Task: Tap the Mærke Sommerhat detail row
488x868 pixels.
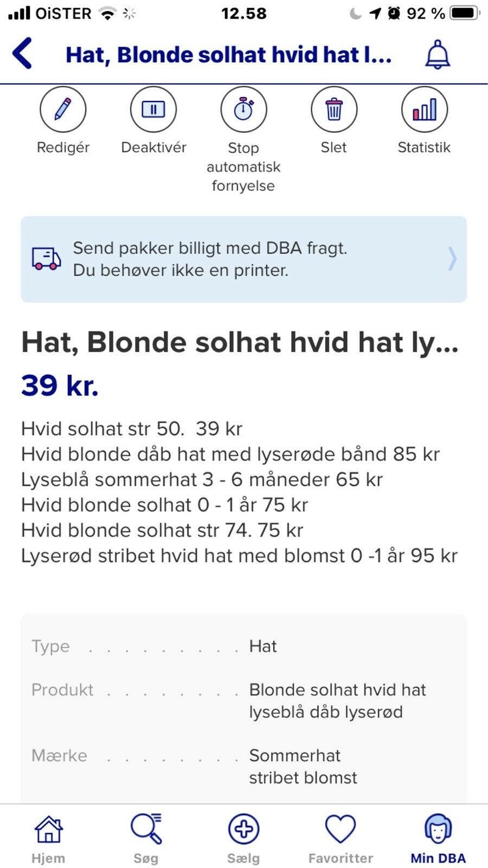Action: pyautogui.click(x=243, y=766)
